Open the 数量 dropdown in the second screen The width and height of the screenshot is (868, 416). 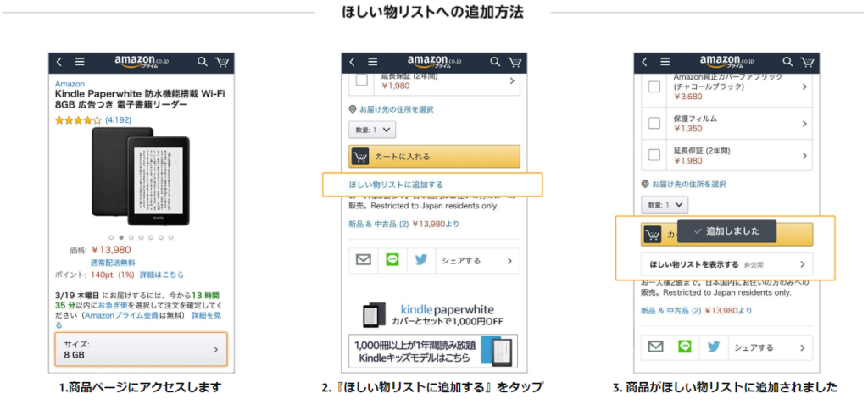(372, 130)
